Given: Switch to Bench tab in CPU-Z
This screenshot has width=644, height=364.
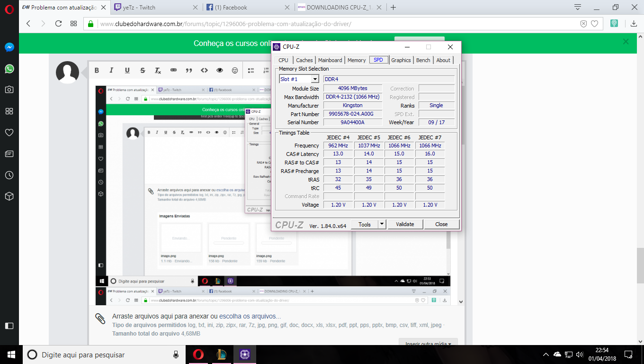Looking at the screenshot, I should coord(423,60).
